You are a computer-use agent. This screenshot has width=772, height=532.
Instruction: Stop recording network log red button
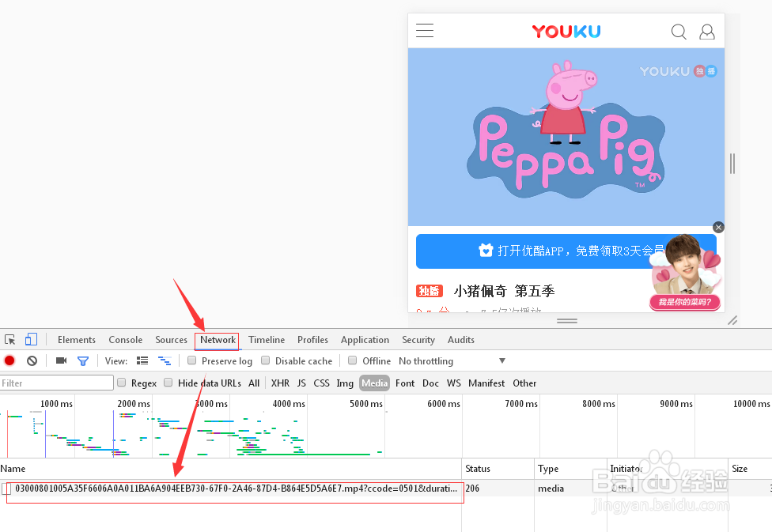pos(9,360)
